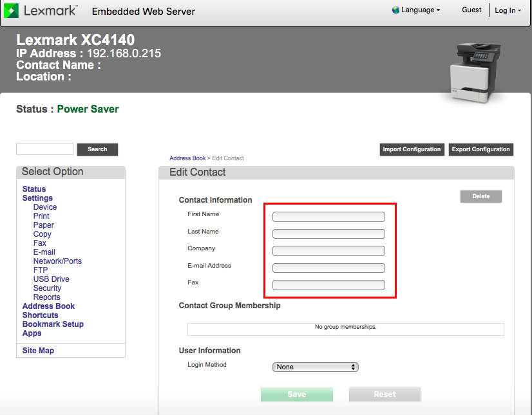Open the Settings section in the sidebar
Image resolution: width=532 pixels, height=415 pixels.
coord(37,198)
